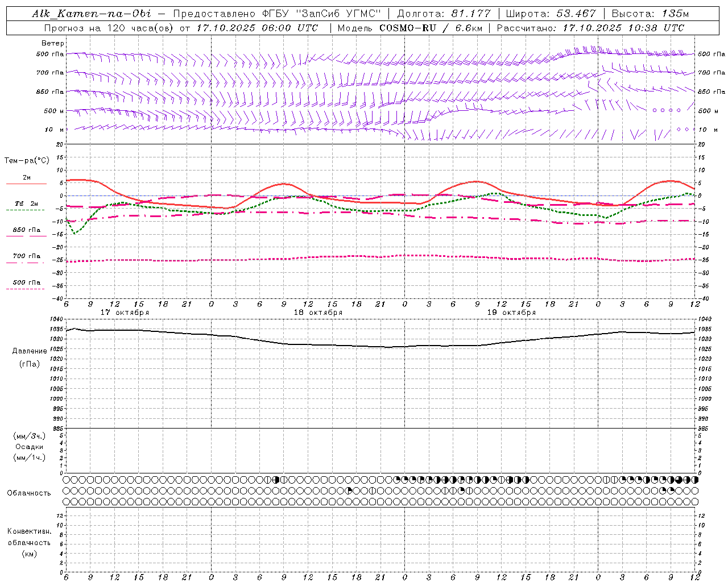Click the 500 гПа temperature legend entry

tap(27, 282)
